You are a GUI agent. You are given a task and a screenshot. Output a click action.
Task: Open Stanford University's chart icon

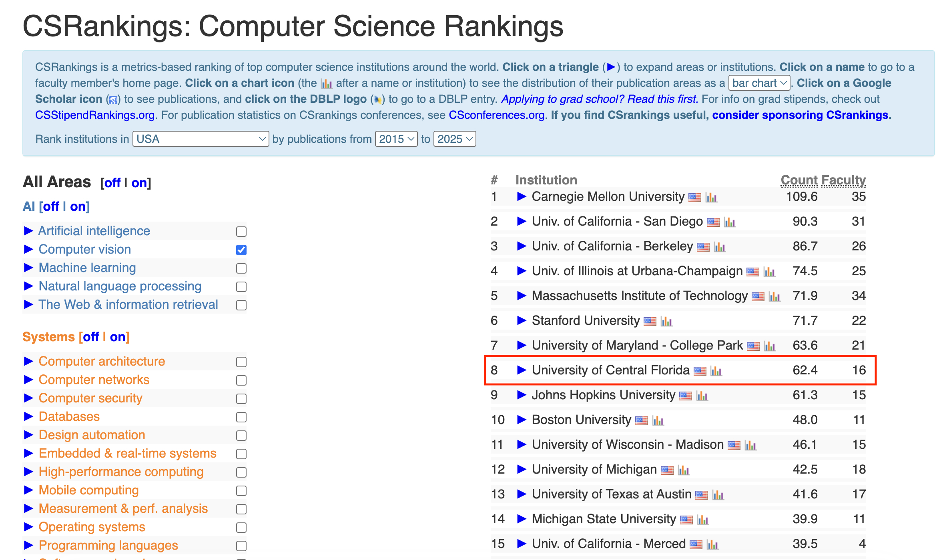pyautogui.click(x=666, y=321)
